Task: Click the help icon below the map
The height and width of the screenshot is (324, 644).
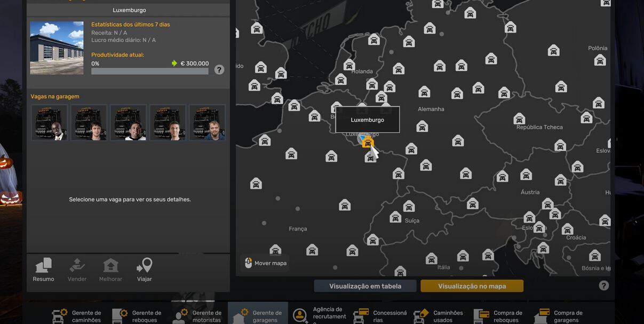Action: coord(604,286)
